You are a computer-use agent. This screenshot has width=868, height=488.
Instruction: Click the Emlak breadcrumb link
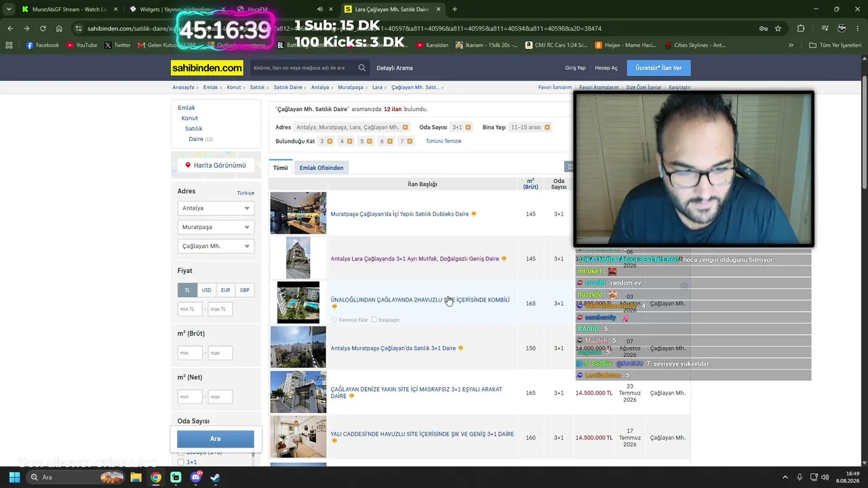(x=210, y=87)
